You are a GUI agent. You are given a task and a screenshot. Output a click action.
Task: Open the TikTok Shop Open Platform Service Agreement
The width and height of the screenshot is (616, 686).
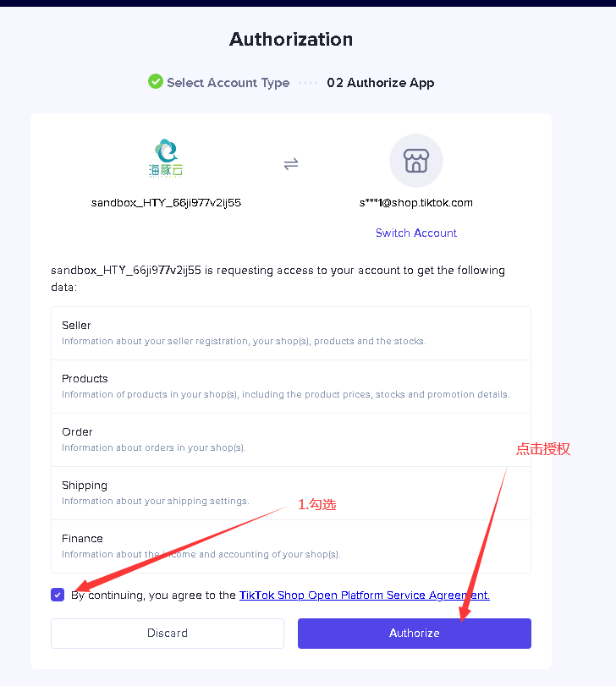click(x=365, y=595)
